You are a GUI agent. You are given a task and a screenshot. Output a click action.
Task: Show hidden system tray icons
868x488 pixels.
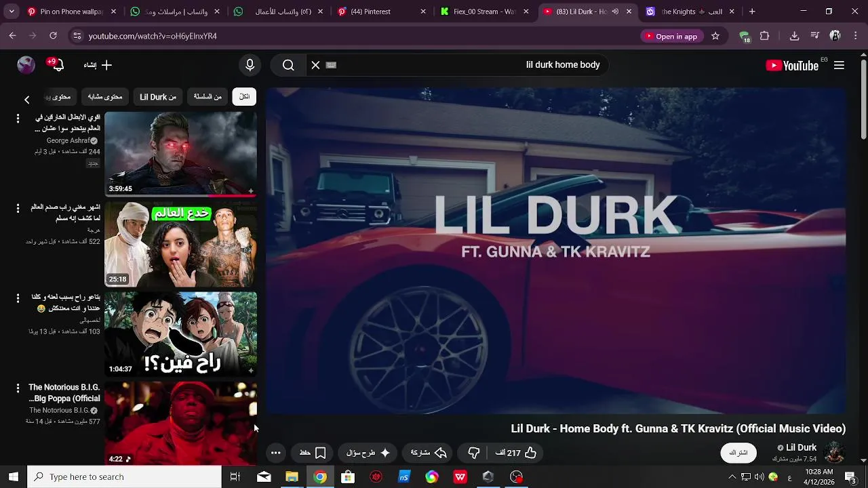[732, 476]
